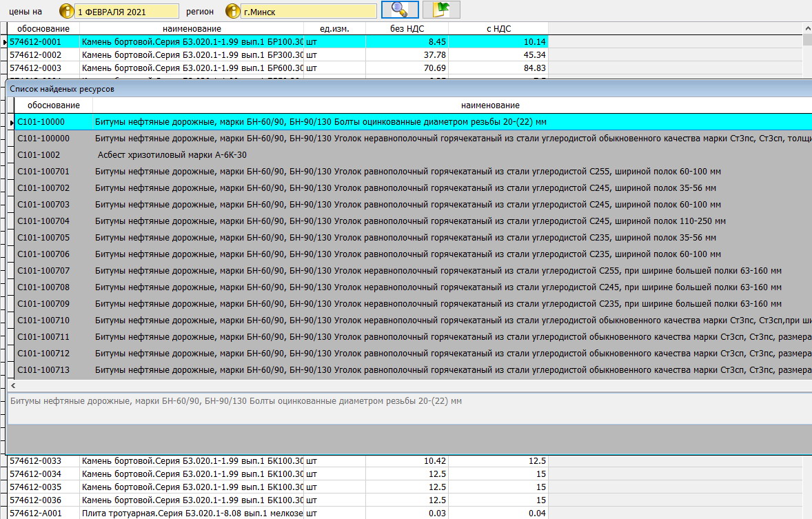812x519 pixels.
Task: Select resource row C101-100703
Action: coord(413,205)
